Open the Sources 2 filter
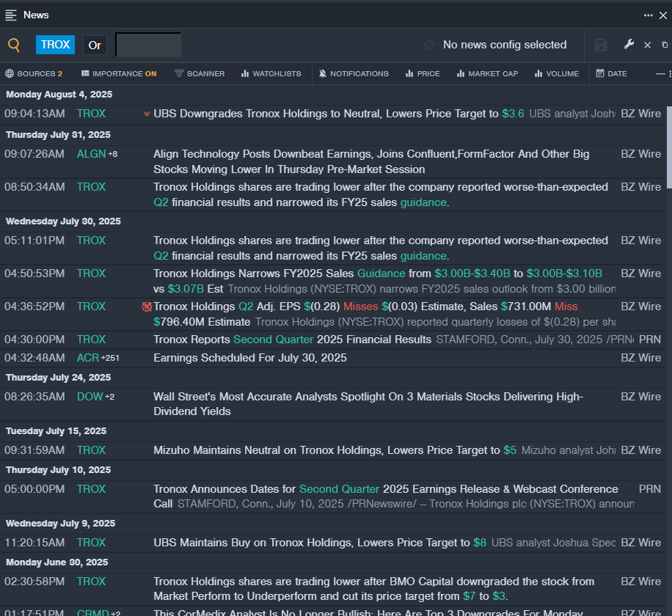Image resolution: width=672 pixels, height=616 pixels. (34, 73)
